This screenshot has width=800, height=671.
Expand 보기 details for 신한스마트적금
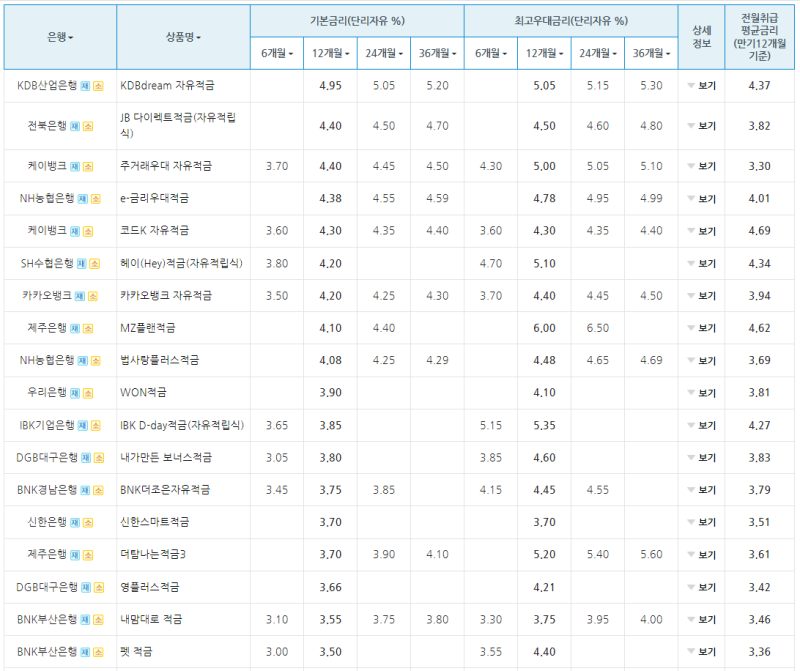[702, 523]
